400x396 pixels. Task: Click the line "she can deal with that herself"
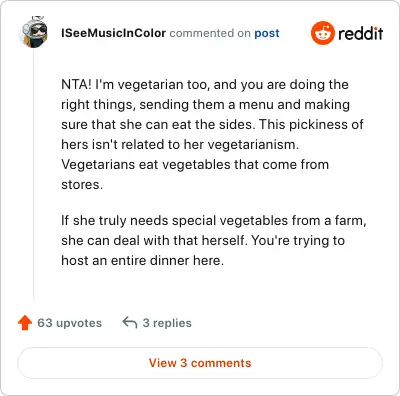pyautogui.click(x=203, y=241)
